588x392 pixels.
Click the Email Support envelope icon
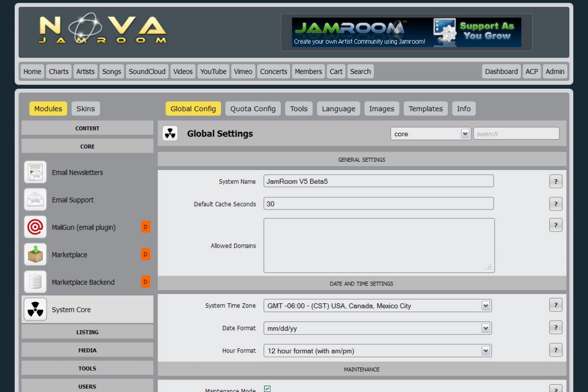point(35,200)
